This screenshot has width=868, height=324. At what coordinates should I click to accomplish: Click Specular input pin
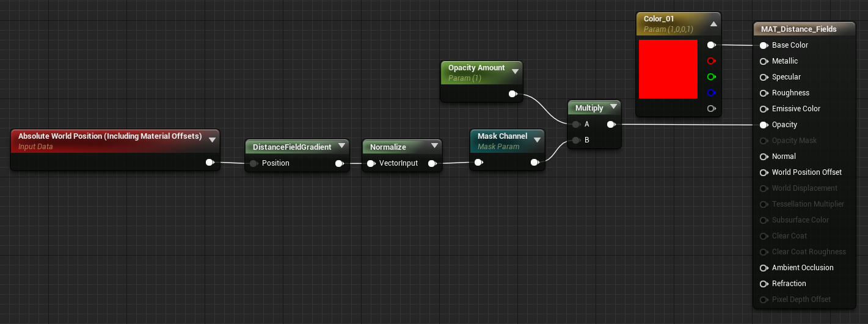[x=764, y=77]
